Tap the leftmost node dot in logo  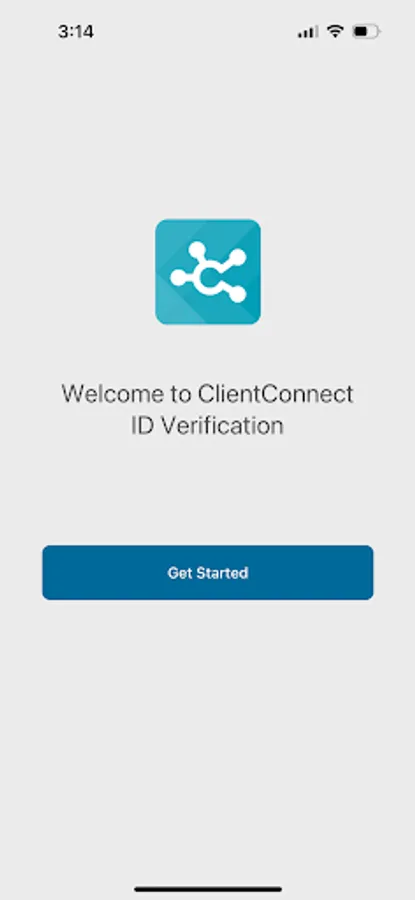point(179,277)
